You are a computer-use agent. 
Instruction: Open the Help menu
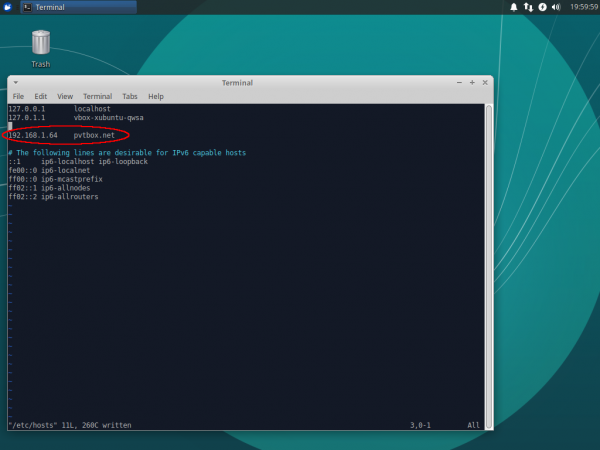coord(156,96)
